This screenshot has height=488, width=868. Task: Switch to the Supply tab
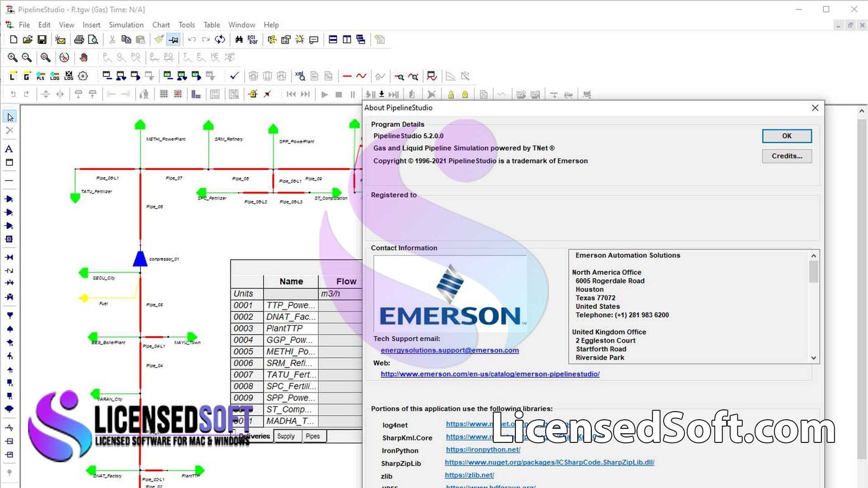(286, 436)
